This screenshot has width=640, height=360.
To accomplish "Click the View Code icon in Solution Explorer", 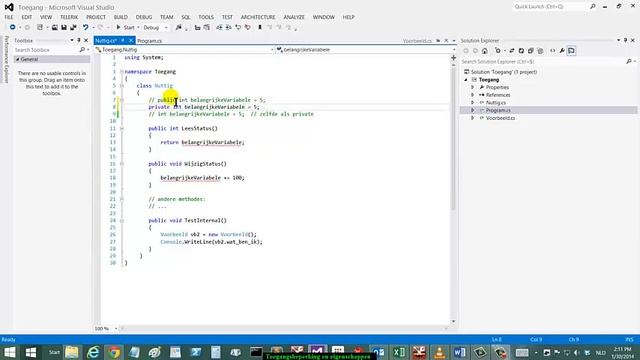I will pos(553,51).
